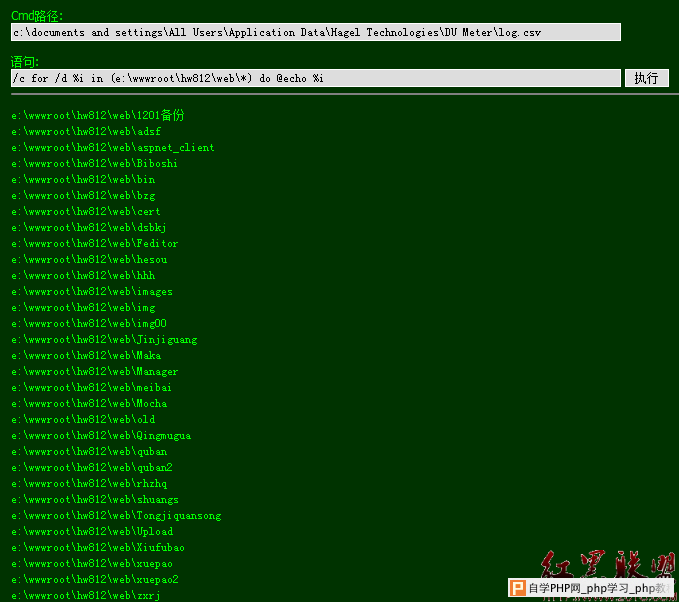Select the Manager directory line
The width and height of the screenshot is (679, 602).
pyautogui.click(x=94, y=372)
